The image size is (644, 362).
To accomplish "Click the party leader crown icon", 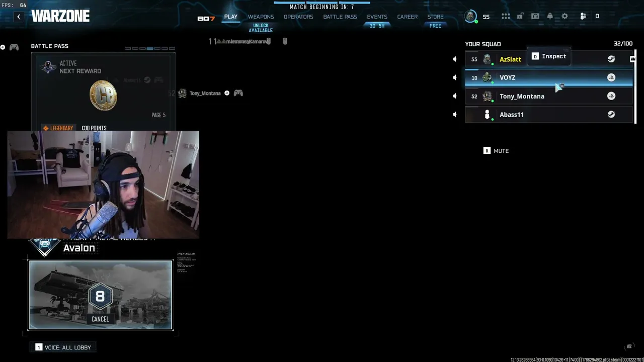I will [x=632, y=59].
